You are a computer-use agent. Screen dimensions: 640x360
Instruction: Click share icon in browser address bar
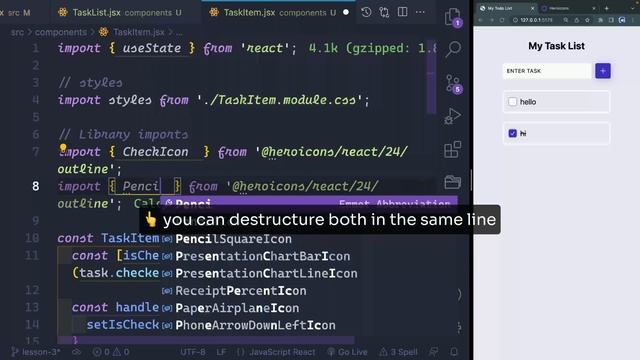point(576,20)
